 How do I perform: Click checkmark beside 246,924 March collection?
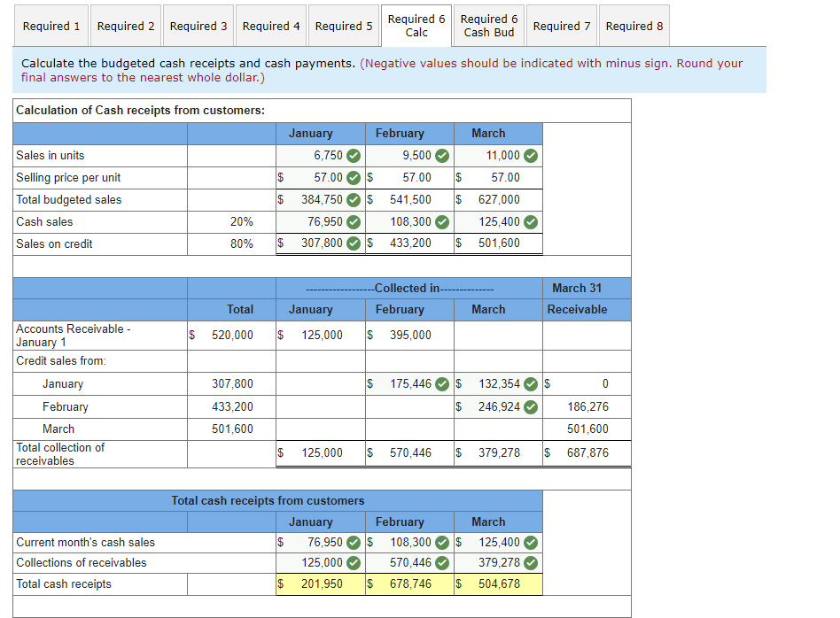pos(531,407)
